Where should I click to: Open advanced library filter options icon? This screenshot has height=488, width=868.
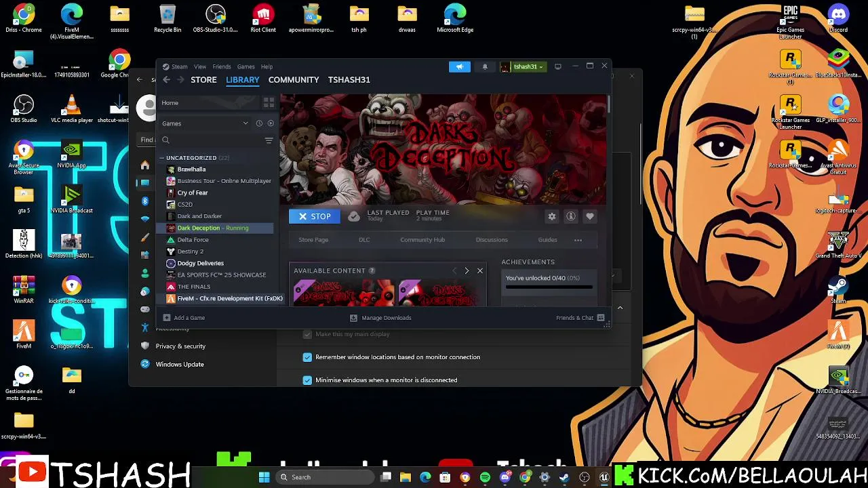click(x=269, y=140)
